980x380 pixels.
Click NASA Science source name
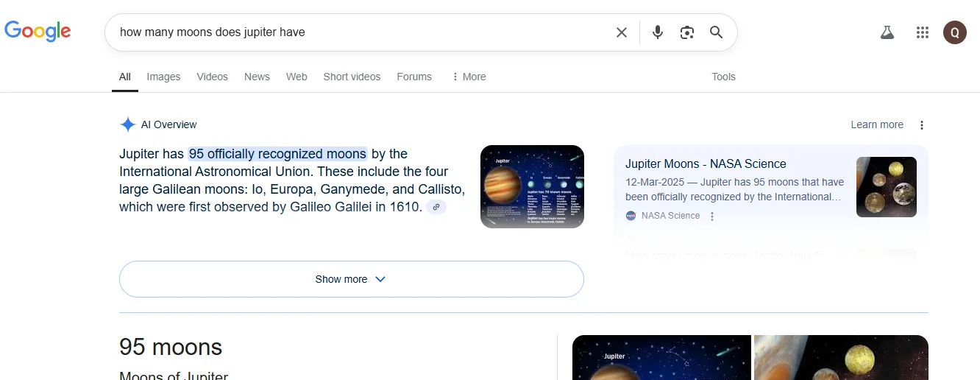[x=670, y=216]
